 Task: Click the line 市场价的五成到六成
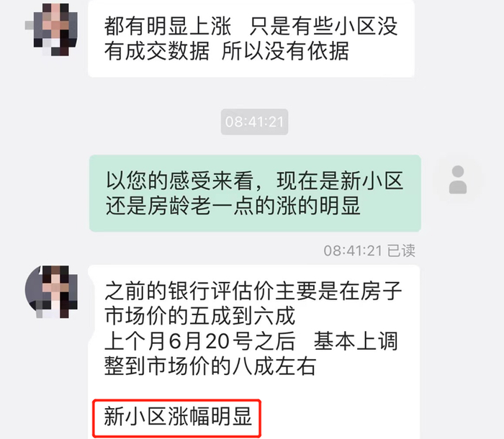click(199, 316)
